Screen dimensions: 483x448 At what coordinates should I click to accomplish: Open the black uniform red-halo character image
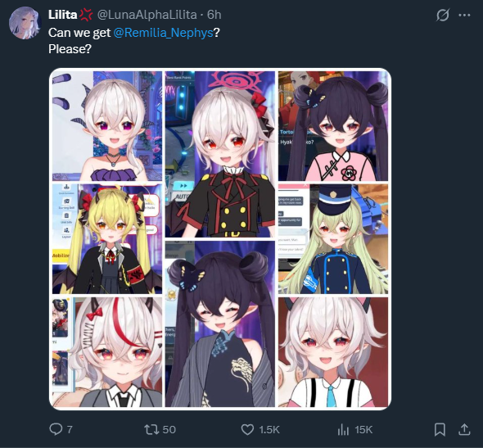pyautogui.click(x=220, y=154)
